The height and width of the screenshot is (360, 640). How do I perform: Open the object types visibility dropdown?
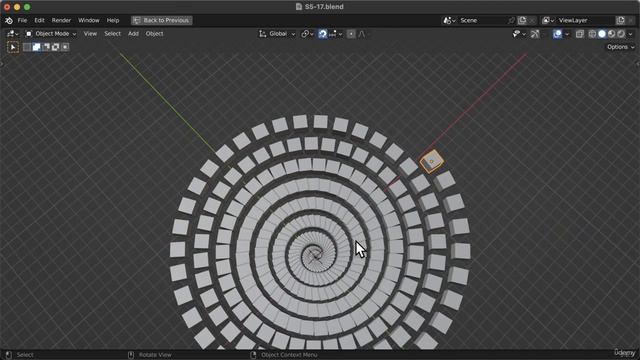click(x=519, y=34)
